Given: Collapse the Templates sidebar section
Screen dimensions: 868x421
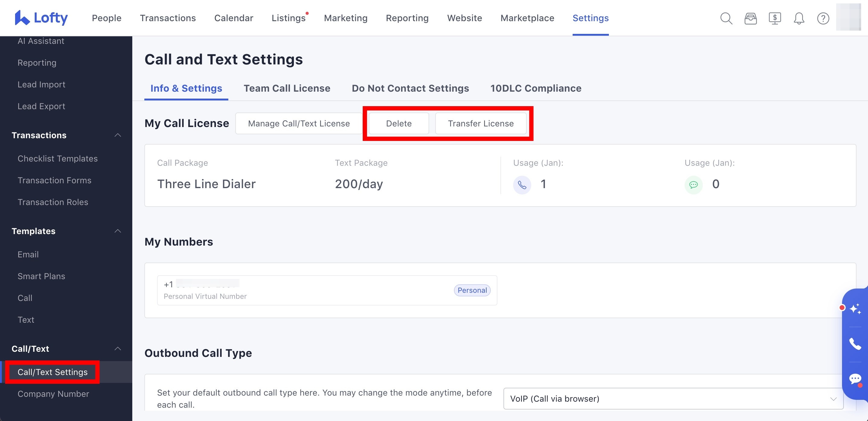Looking at the screenshot, I should (x=117, y=231).
